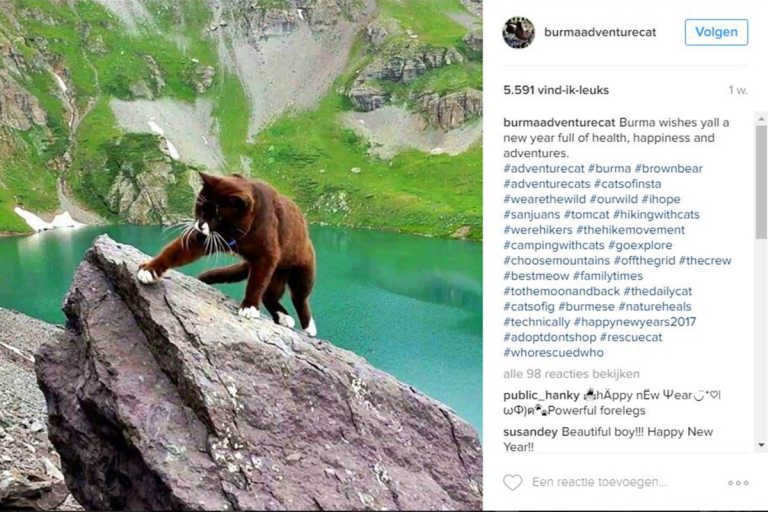Image resolution: width=768 pixels, height=512 pixels.
Task: Click the 1 w. post timestamp
Action: tap(738, 90)
